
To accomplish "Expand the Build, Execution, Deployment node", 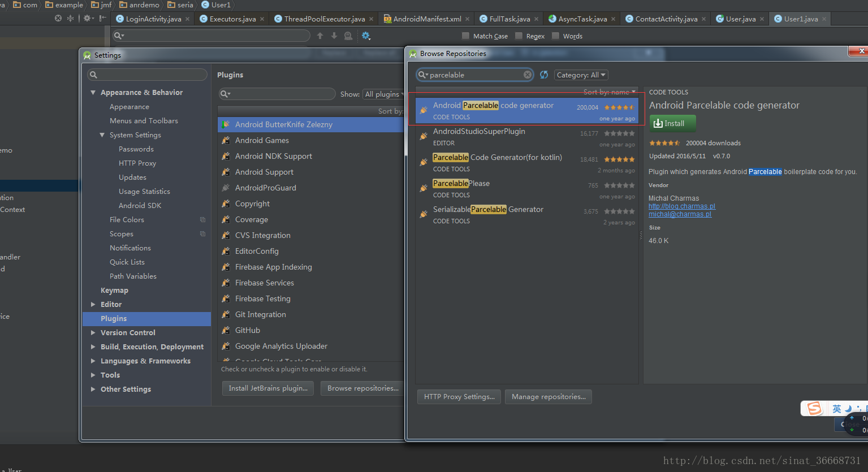I will (93, 347).
